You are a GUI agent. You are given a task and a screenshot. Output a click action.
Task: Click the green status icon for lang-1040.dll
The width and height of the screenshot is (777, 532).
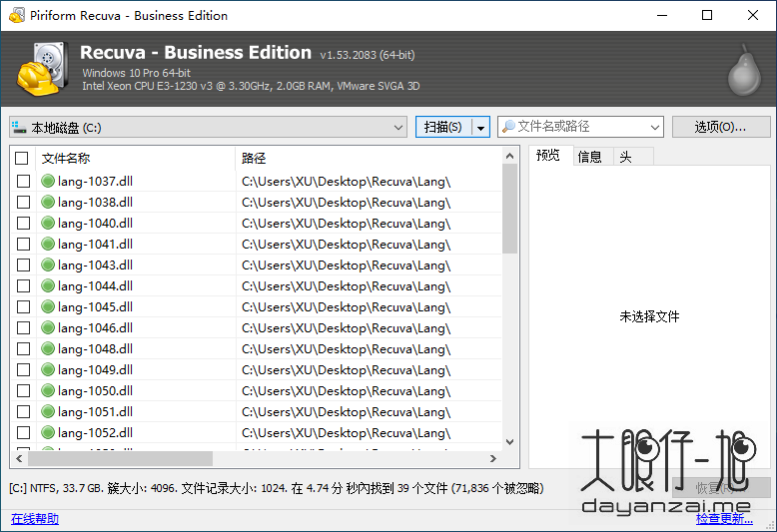[x=48, y=223]
